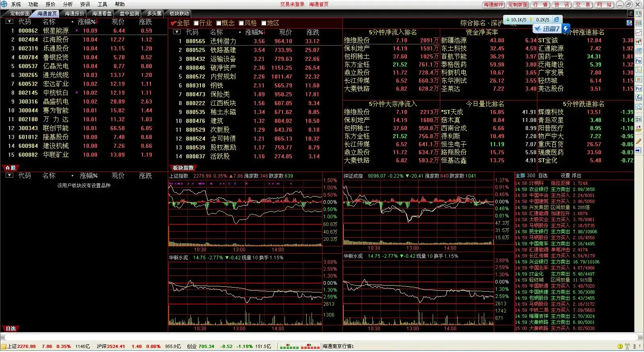Image resolution: width=644 pixels, height=352 pixels.
Task: Click the signal antenna icon in status bar
Action: (627, 346)
